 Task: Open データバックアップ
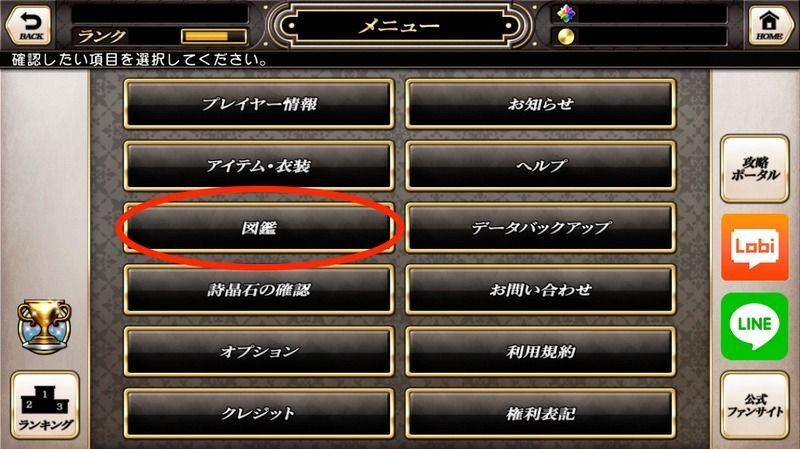(x=541, y=228)
